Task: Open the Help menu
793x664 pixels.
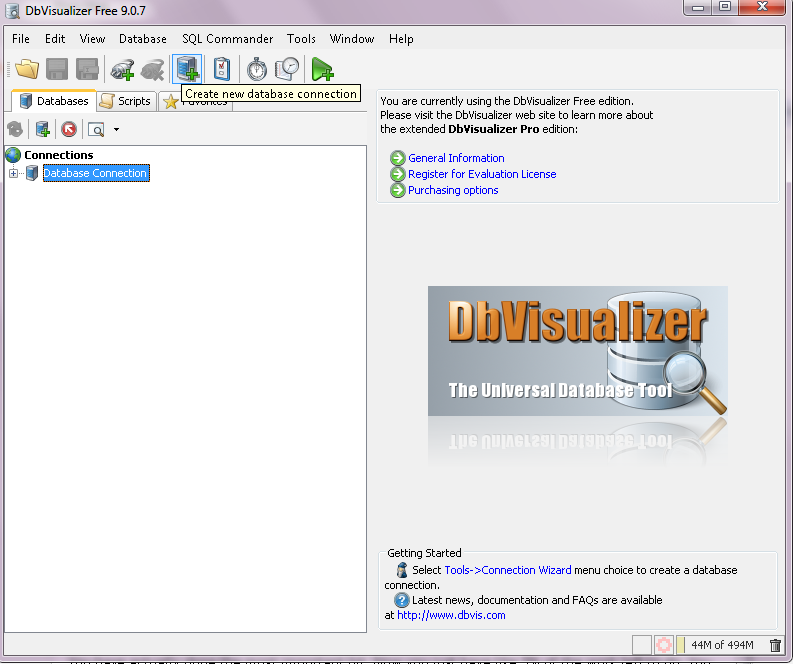Action: [x=401, y=39]
